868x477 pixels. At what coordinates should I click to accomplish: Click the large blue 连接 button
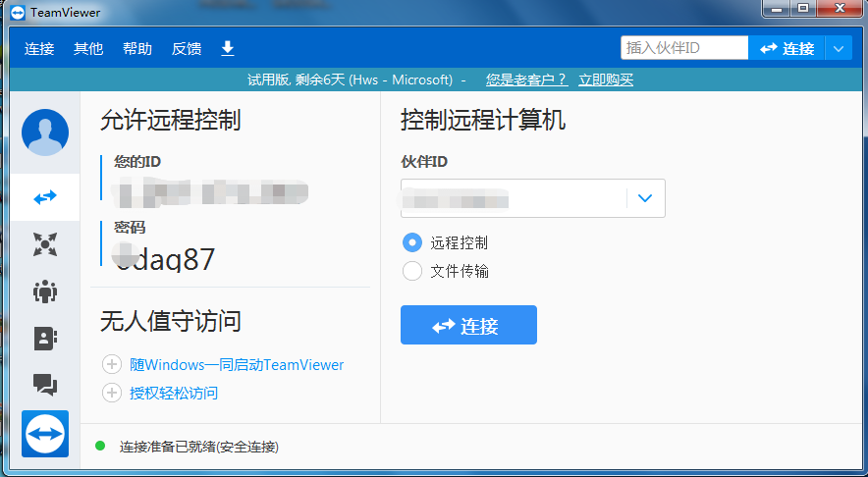[468, 325]
